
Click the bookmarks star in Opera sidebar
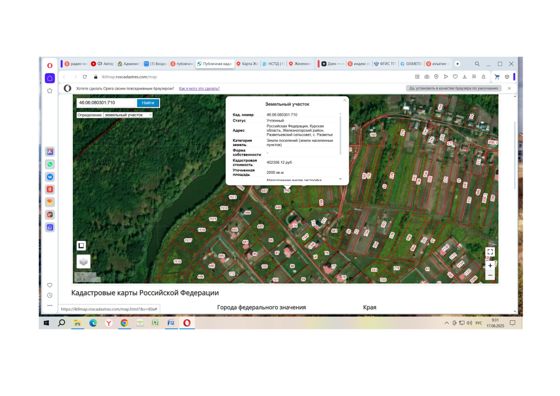pos(50,91)
